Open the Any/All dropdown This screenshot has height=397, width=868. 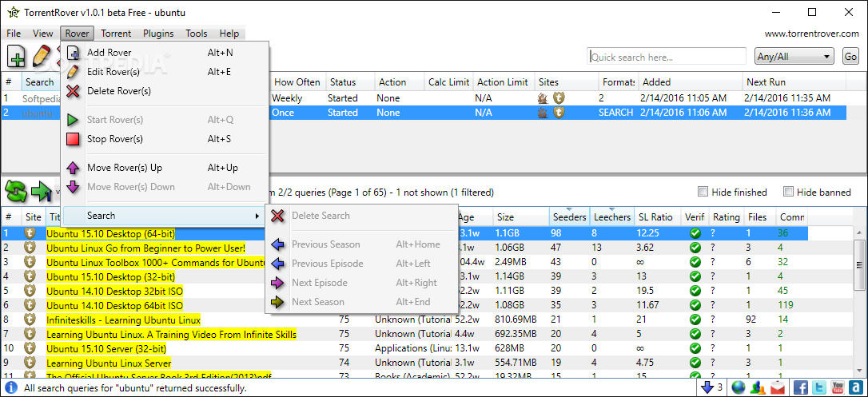point(794,57)
